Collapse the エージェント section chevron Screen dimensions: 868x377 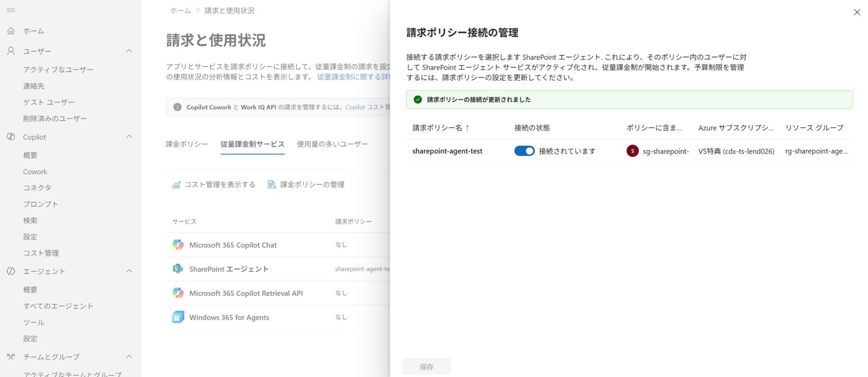129,271
